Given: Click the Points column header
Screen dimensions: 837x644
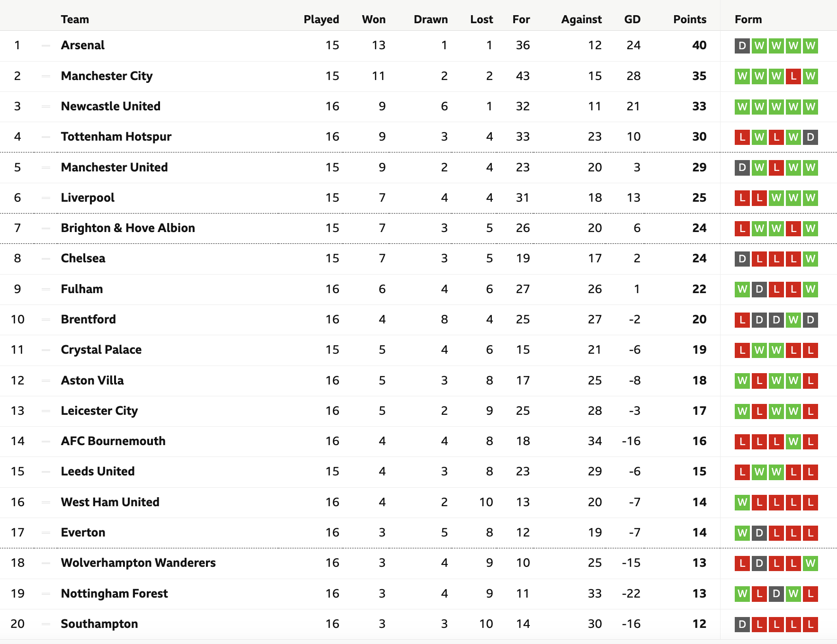Looking at the screenshot, I should (x=690, y=19).
